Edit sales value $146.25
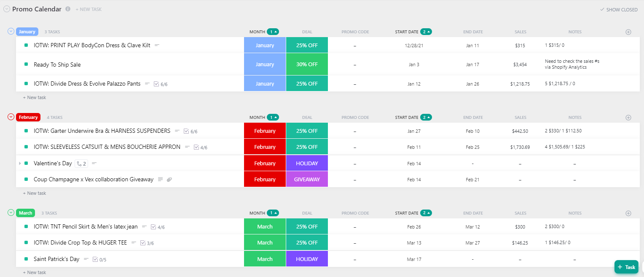The width and height of the screenshot is (644, 277). 520,243
